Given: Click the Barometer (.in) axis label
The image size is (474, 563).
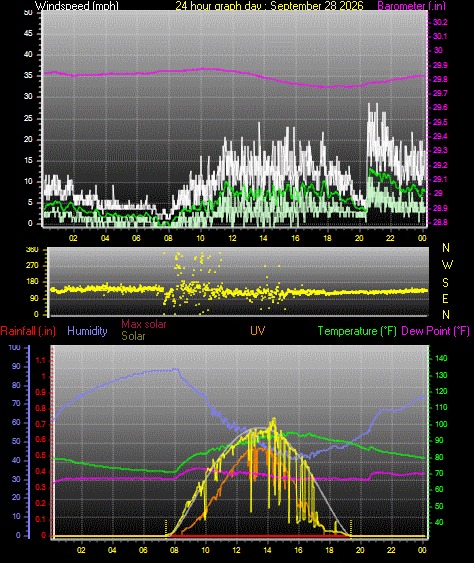Looking at the screenshot, I should coord(412,6).
